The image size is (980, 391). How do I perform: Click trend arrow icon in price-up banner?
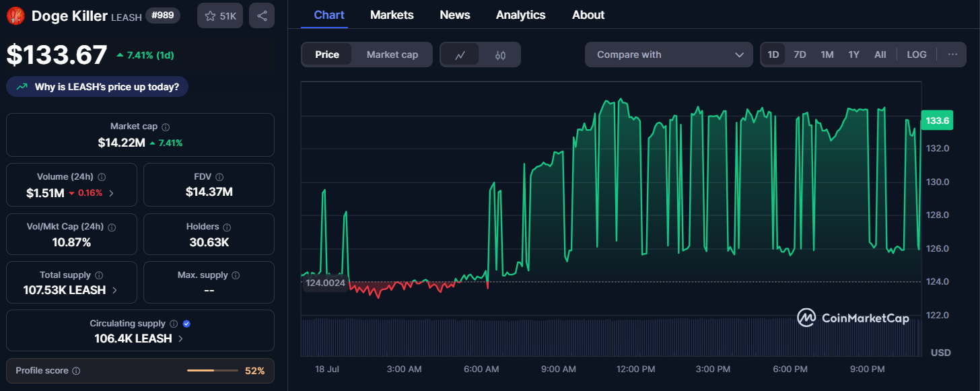click(x=22, y=87)
